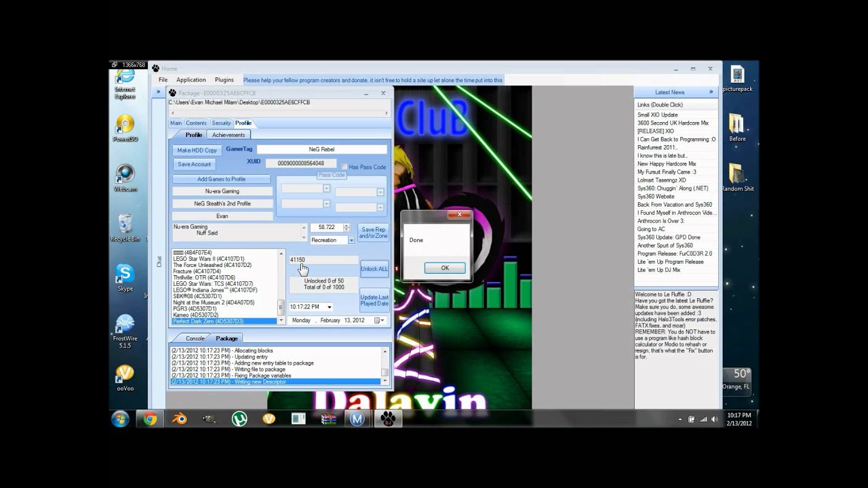868x488 pixels.
Task: Open uTorrent from the taskbar
Action: click(x=239, y=419)
